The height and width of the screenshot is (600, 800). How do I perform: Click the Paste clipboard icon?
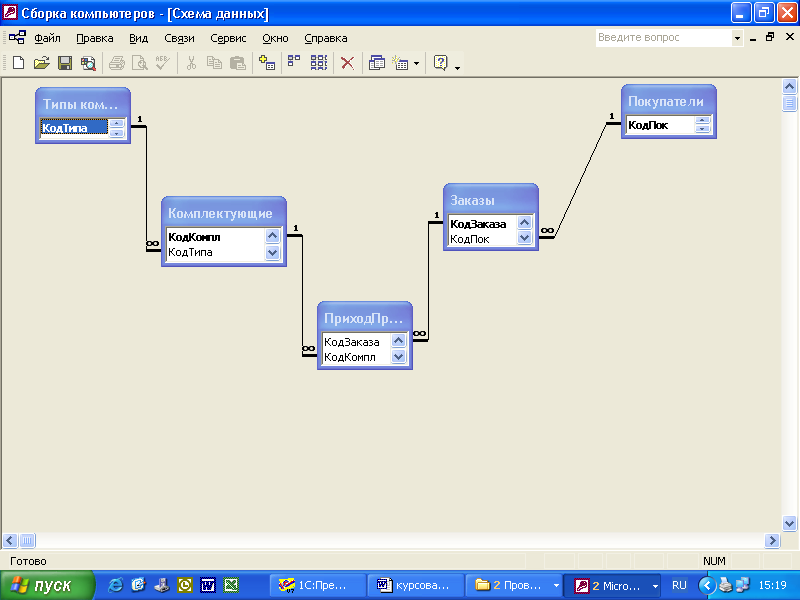[x=238, y=63]
